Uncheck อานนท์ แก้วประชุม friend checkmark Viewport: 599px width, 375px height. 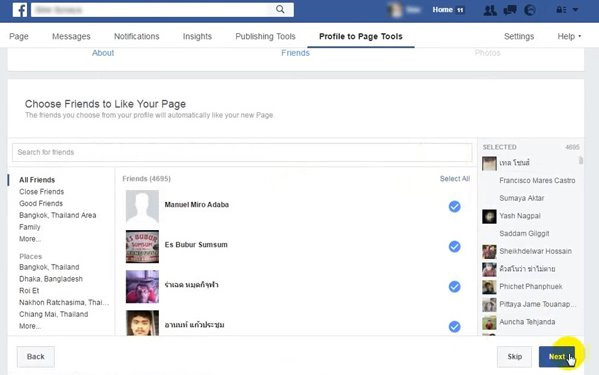click(454, 327)
